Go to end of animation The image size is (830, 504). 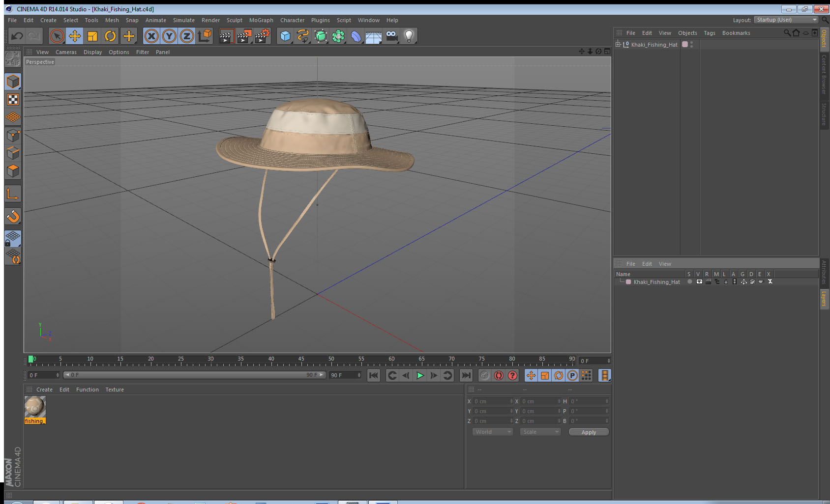click(466, 375)
